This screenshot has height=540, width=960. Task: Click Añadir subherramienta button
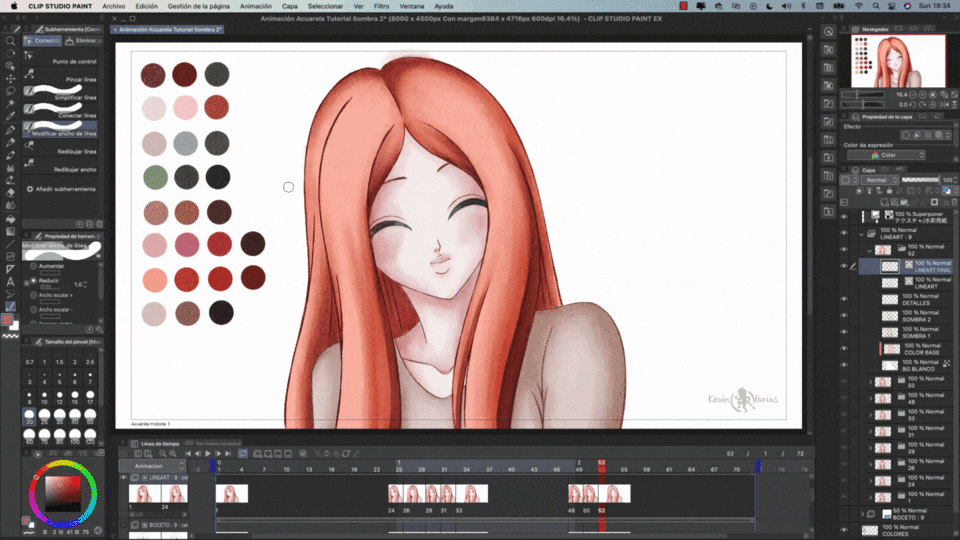(62, 188)
